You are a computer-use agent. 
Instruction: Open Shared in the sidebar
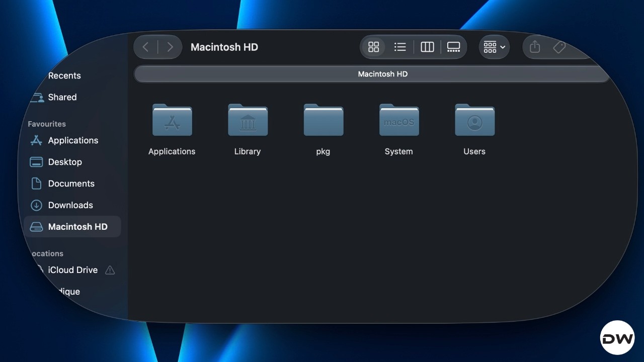pos(62,98)
